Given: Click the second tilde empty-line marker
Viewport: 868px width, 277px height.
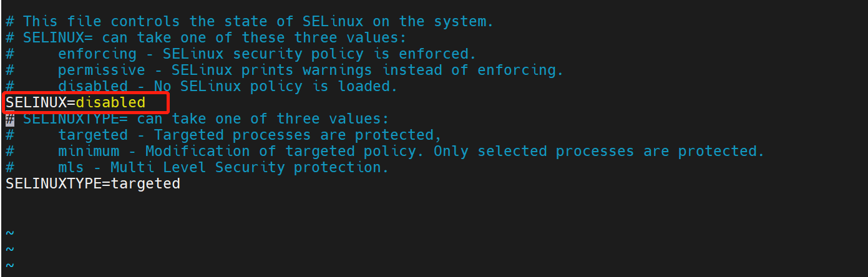Looking at the screenshot, I should pyautogui.click(x=10, y=249).
